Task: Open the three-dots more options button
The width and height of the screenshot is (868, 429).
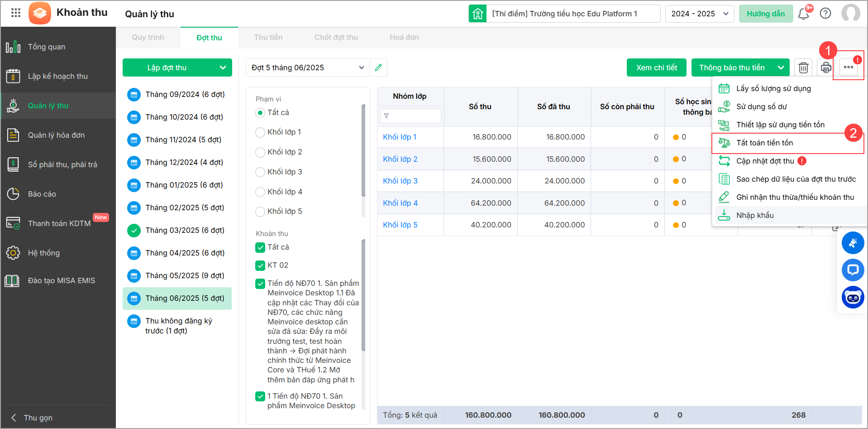Action: (x=848, y=67)
